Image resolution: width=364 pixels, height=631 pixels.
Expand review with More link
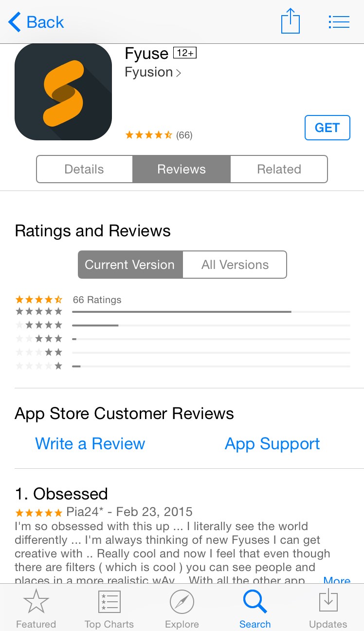(x=337, y=580)
